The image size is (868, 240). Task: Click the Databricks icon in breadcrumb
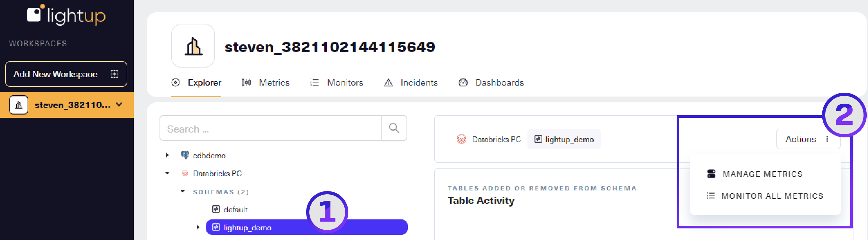tap(461, 139)
